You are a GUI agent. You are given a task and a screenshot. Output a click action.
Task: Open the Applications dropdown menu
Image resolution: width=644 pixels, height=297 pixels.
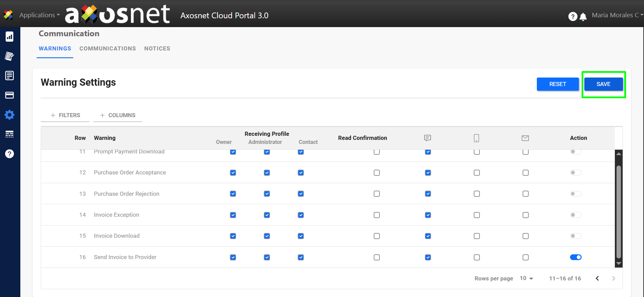39,15
